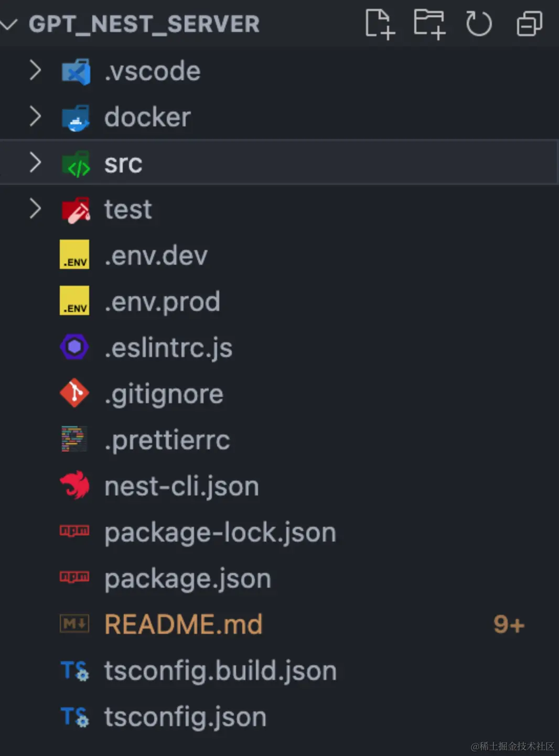Refresh the explorer file list
559x756 pixels.
[479, 24]
